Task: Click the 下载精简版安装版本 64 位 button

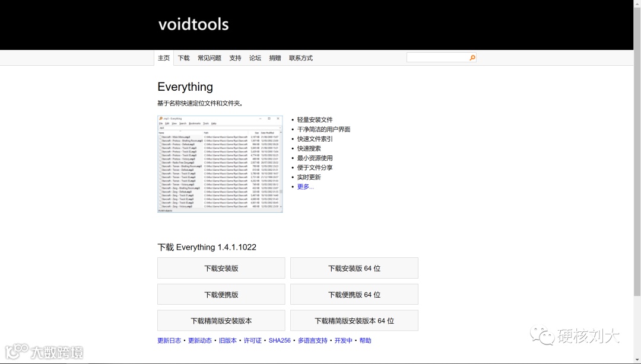Action: pos(354,320)
